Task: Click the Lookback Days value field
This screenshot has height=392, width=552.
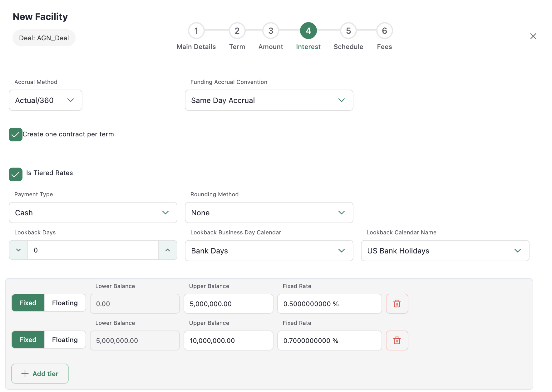Action: pyautogui.click(x=93, y=250)
